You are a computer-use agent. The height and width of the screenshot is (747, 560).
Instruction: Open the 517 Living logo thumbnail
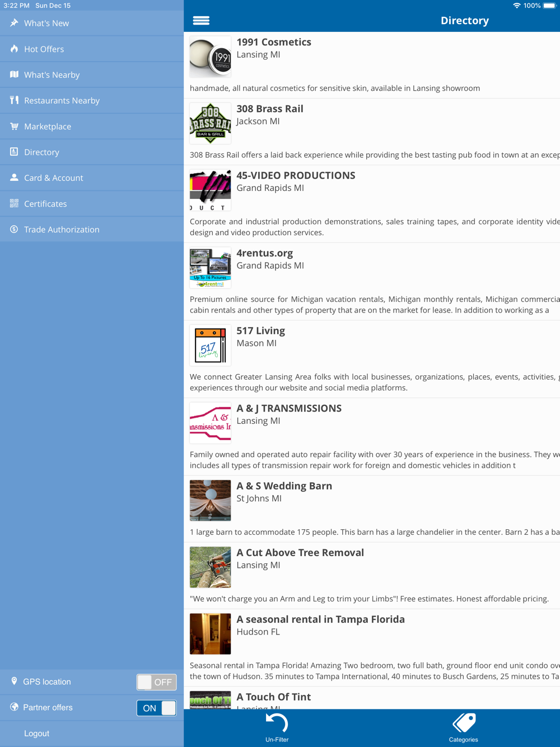[x=210, y=346]
